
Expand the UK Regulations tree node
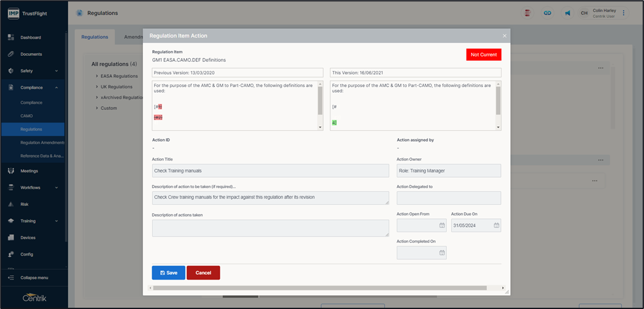pos(97,86)
